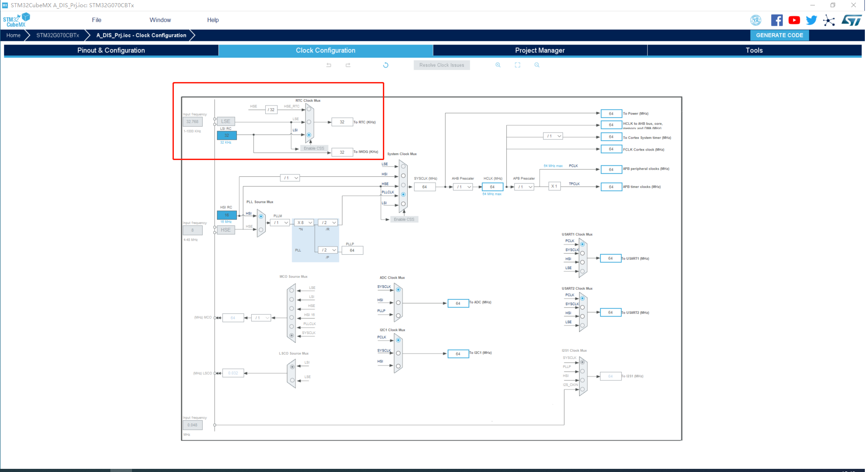
Task: Select PLLCLK in the System Clock Mux
Action: (403, 194)
